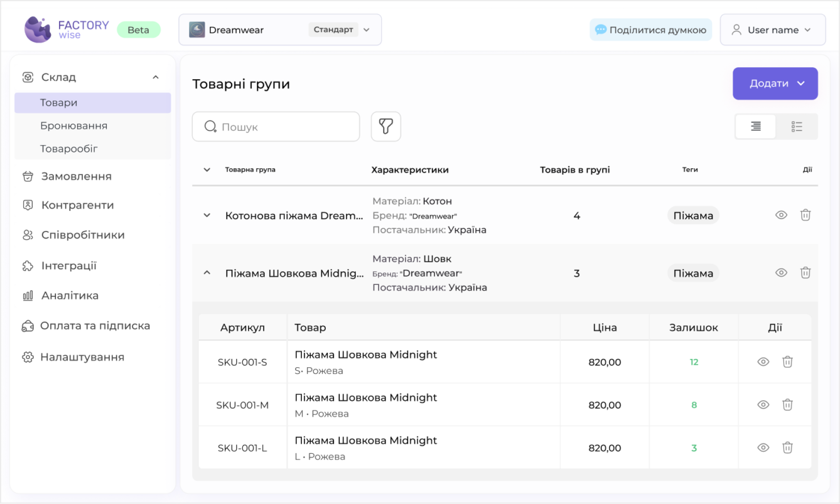Open the User name account menu
This screenshot has height=504, width=840.
pos(773,29)
